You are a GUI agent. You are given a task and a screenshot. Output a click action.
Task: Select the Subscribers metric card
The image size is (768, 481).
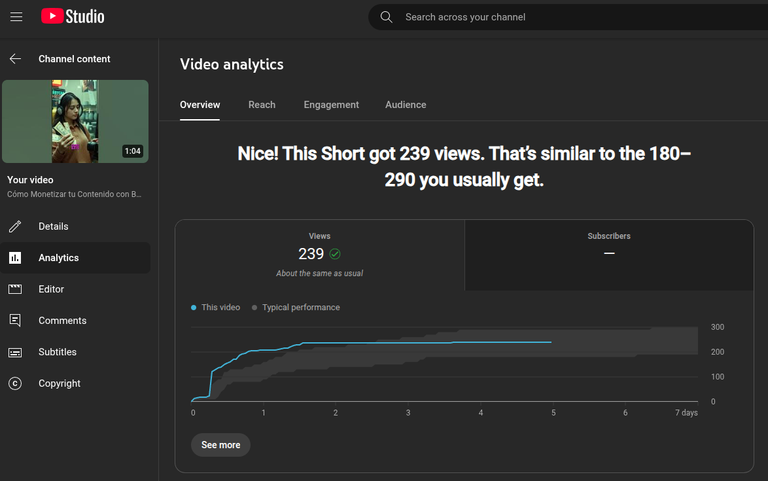click(x=609, y=255)
